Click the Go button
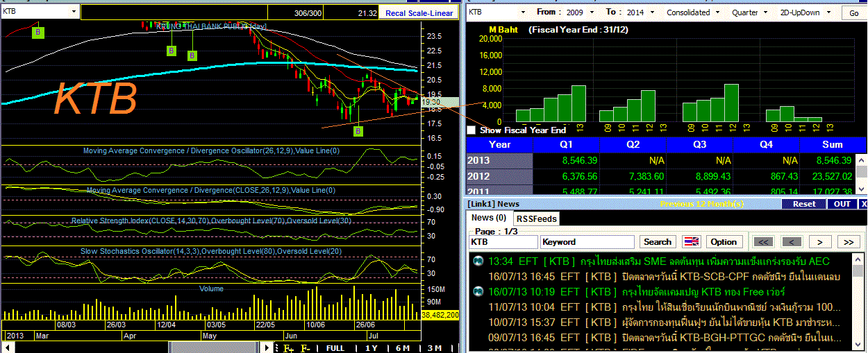 coord(854,13)
